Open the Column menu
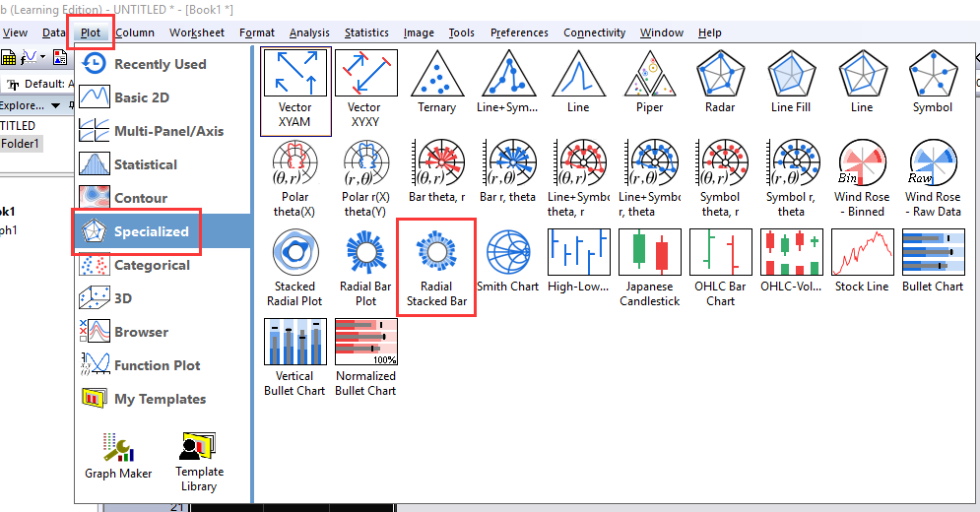Image resolution: width=980 pixels, height=512 pixels. click(134, 32)
